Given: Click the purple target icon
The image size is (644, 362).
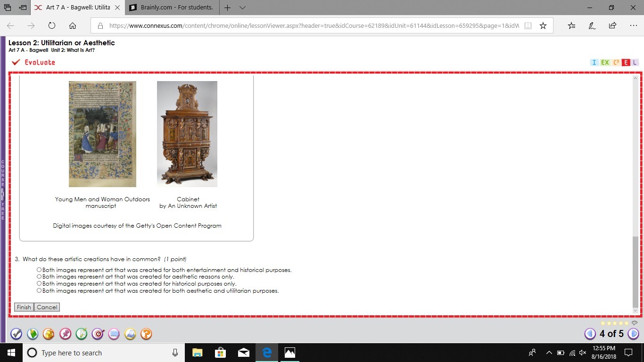Looking at the screenshot, I should tap(98, 334).
